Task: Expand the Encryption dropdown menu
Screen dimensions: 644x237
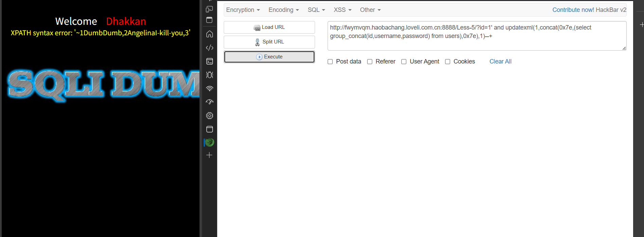Action: [243, 10]
